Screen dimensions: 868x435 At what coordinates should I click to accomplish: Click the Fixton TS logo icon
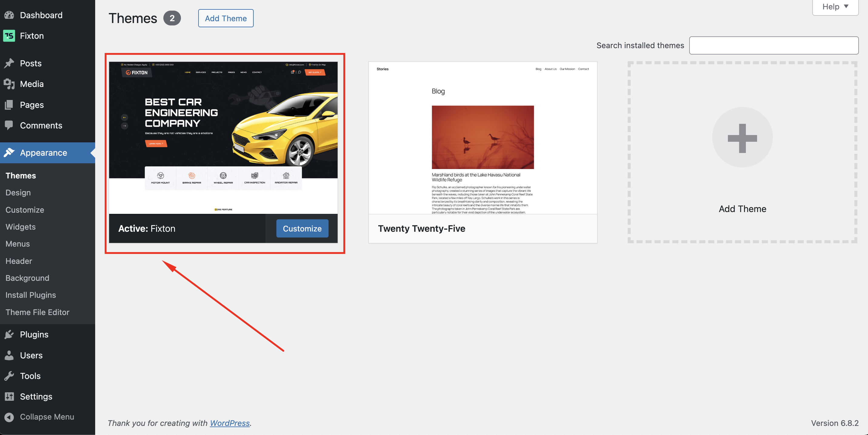9,36
